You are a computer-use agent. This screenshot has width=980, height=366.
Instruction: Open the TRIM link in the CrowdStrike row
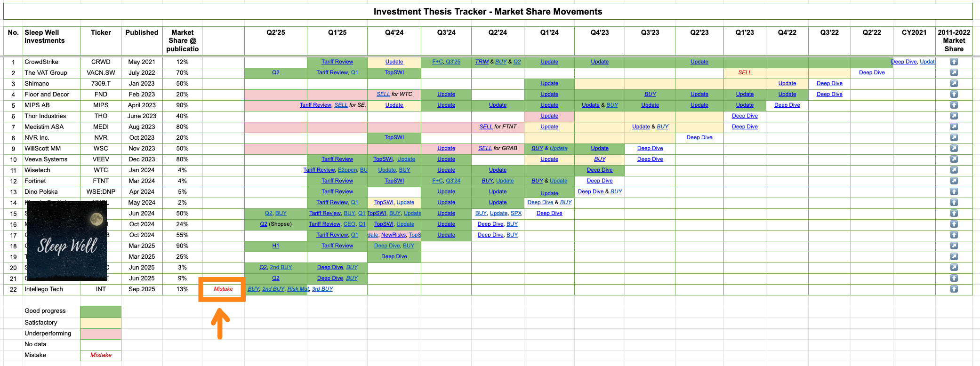tap(482, 62)
